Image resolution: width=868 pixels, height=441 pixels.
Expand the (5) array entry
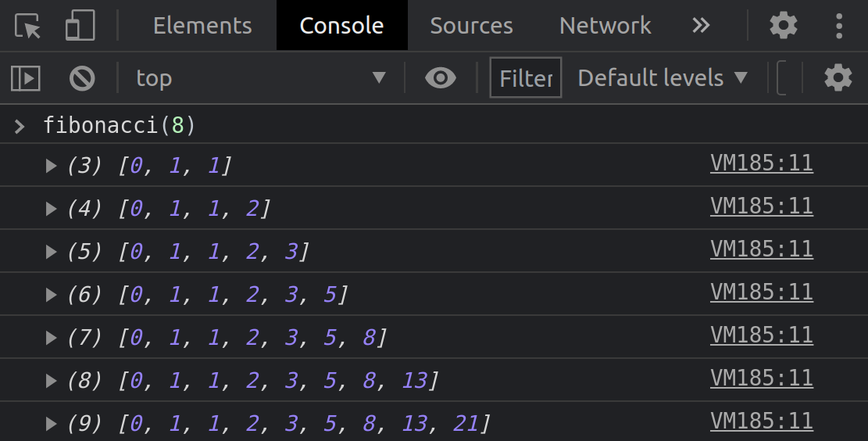(51, 252)
